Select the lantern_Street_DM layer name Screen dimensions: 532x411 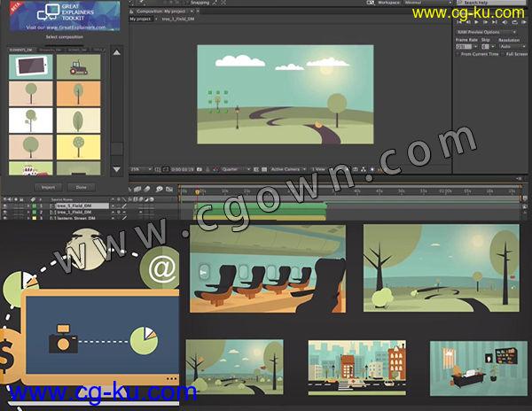(x=76, y=218)
